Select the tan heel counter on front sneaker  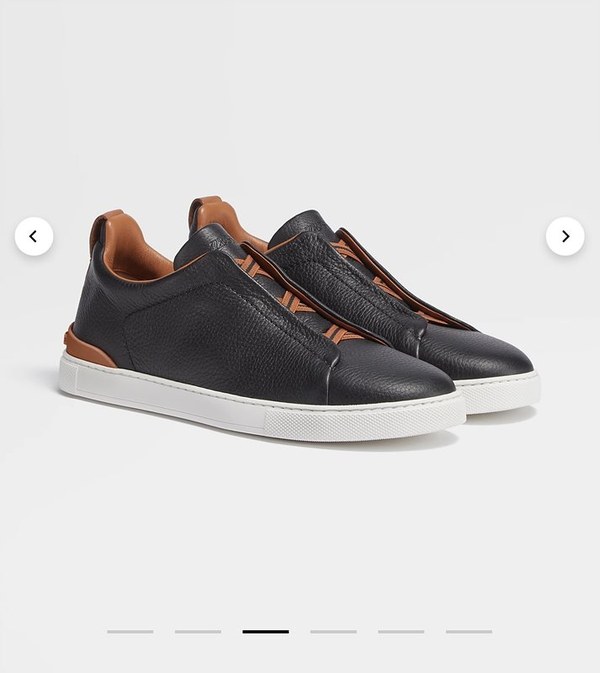pos(88,347)
